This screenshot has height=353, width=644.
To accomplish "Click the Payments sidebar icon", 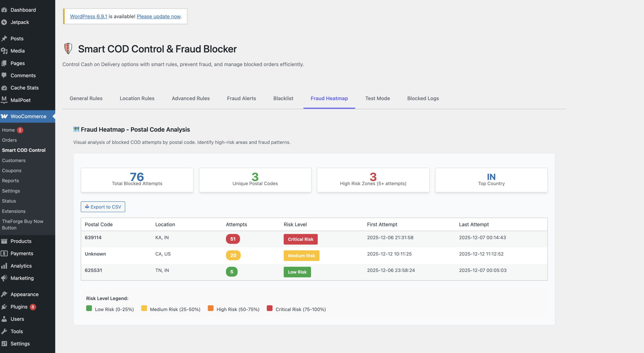I will pyautogui.click(x=5, y=253).
